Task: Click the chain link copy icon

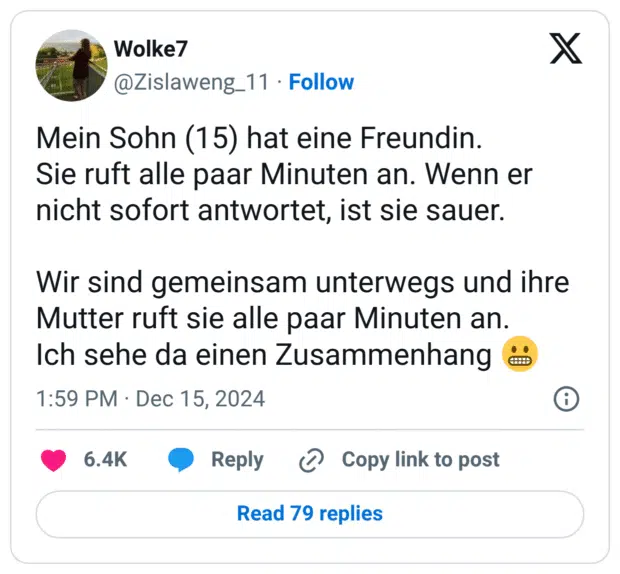Action: pyautogui.click(x=312, y=460)
